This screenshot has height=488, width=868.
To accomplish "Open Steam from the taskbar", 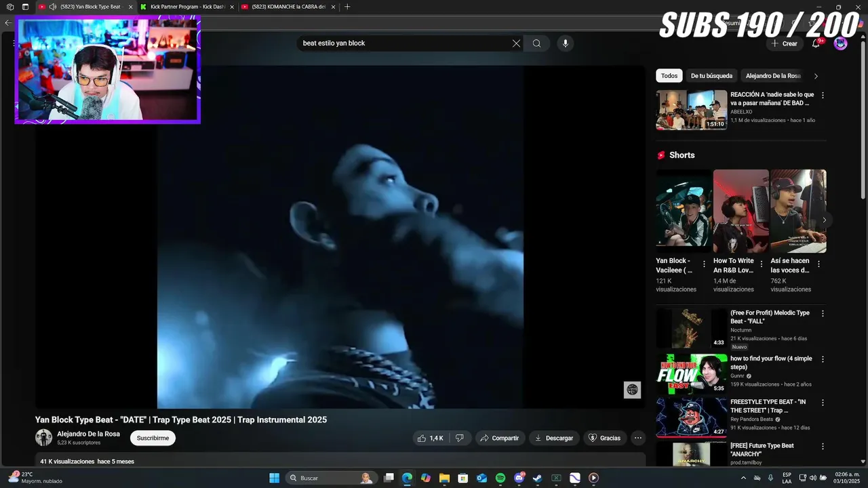I will point(537,478).
